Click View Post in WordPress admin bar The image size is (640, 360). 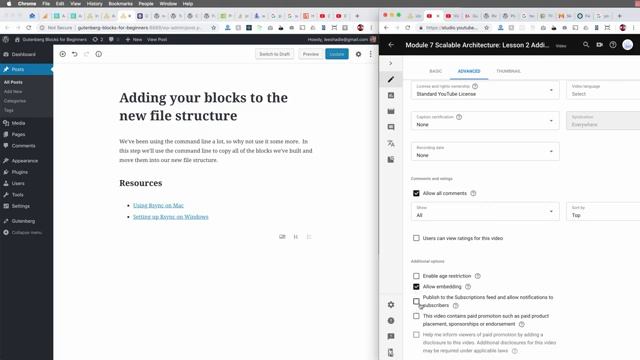157,40
